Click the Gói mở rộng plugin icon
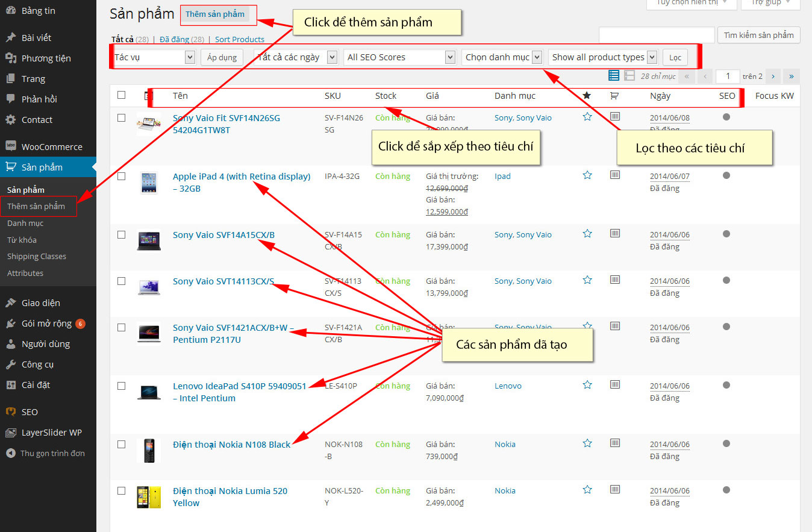The width and height of the screenshot is (812, 532). click(11, 324)
